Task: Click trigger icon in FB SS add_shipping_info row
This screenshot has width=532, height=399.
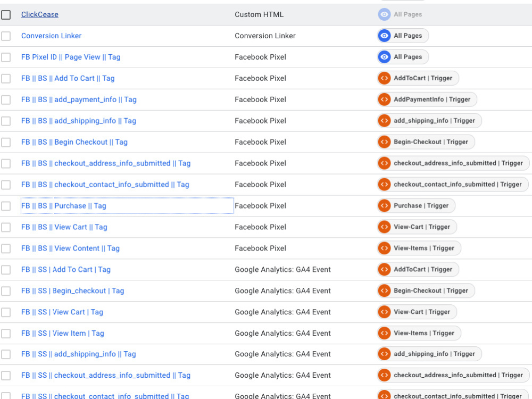Action: [384, 354]
